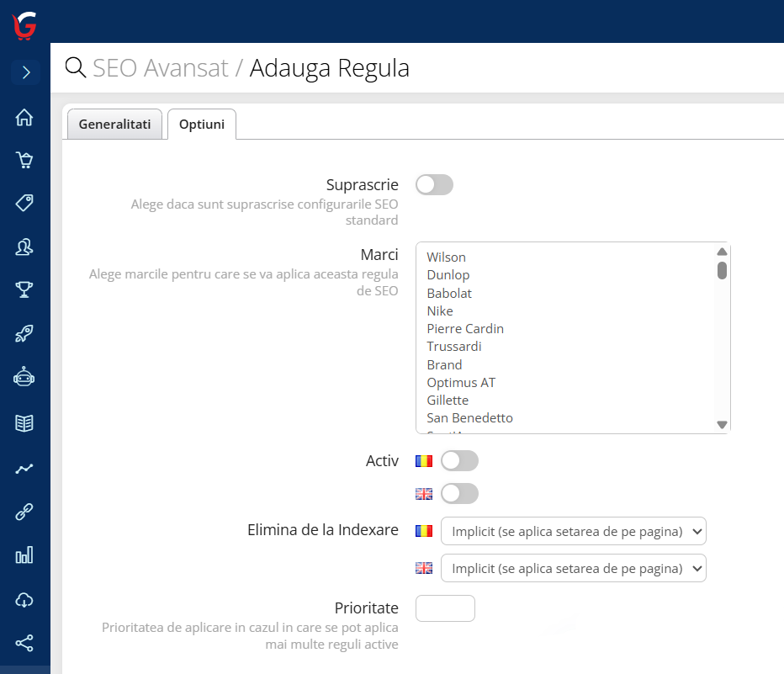Open the share nodes icon
The width and height of the screenshot is (784, 674).
pyautogui.click(x=24, y=643)
